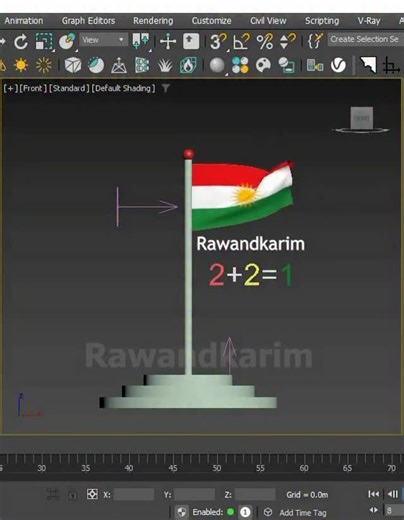Click the paint palette icon
This screenshot has width=404, height=520.
tap(263, 65)
